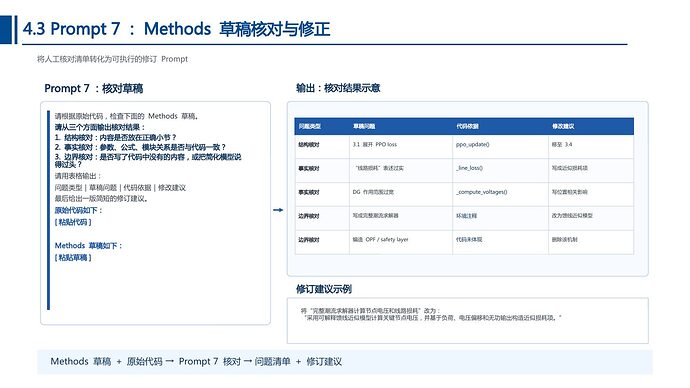The height and width of the screenshot is (388, 690).
Task: Click the line starting '"采用可解释馈线近似模型计算…'
Action: click(x=433, y=318)
